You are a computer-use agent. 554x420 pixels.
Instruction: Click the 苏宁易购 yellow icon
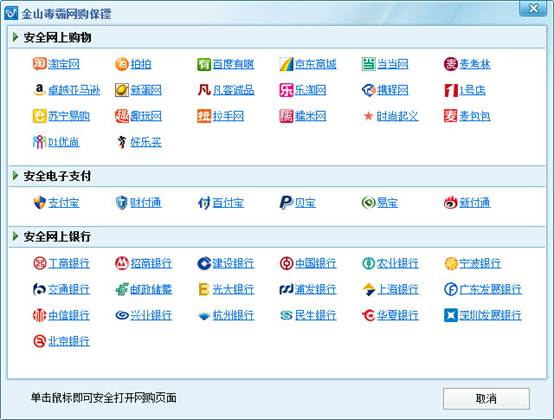click(39, 116)
